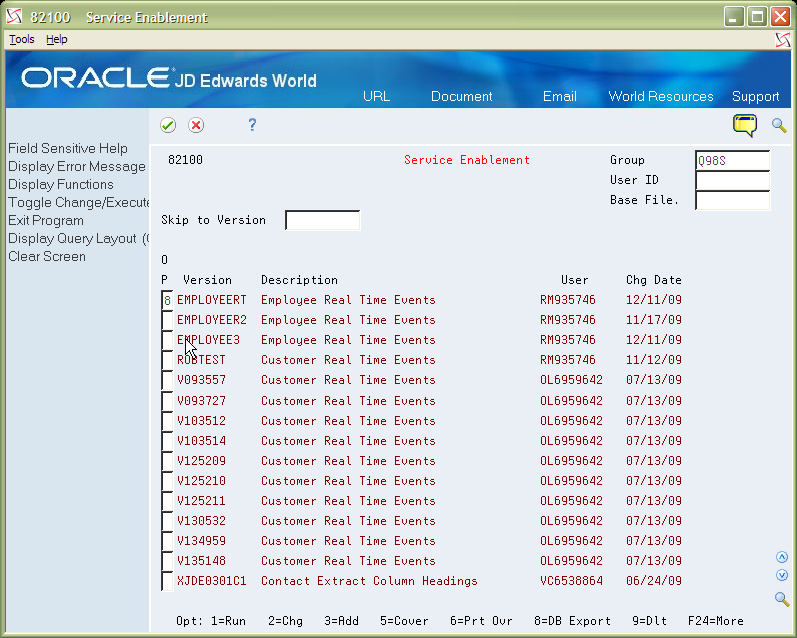The width and height of the screenshot is (797, 638).
Task: Click the Group input field
Action: pyautogui.click(x=732, y=161)
